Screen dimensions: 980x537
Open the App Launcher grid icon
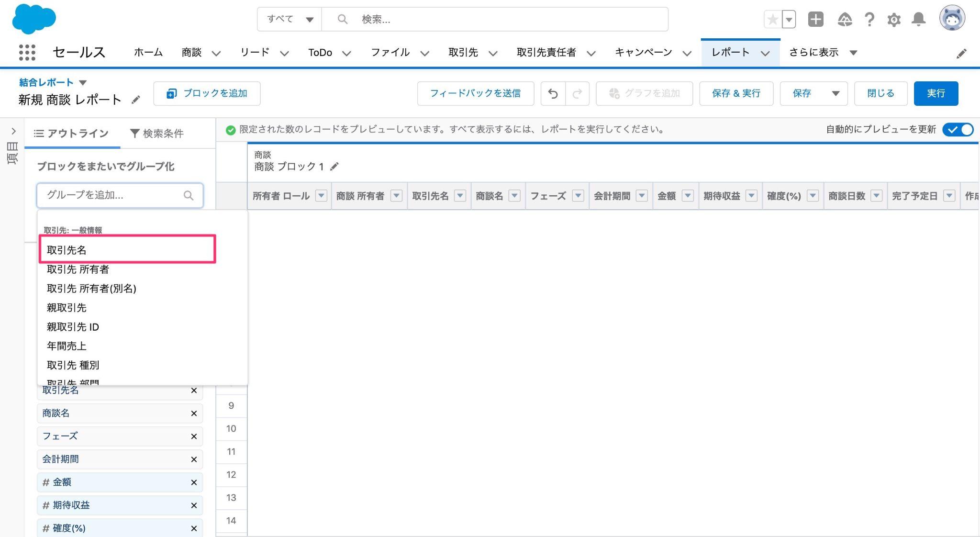[x=27, y=52]
